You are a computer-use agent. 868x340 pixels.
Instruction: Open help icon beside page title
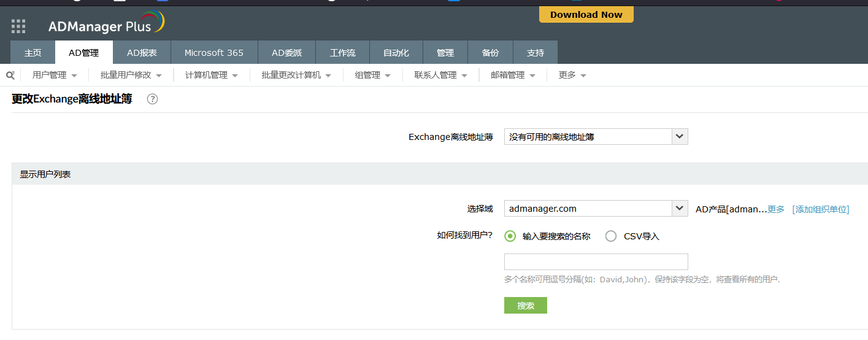[153, 99]
